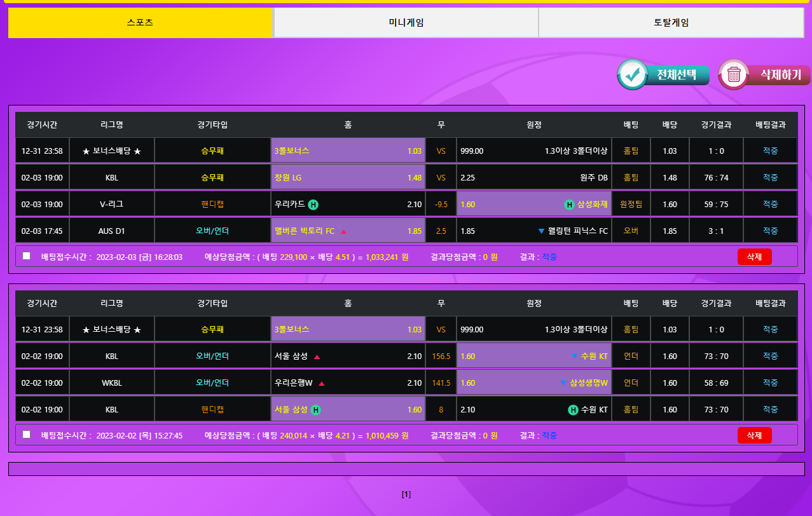This screenshot has width=812, height=516.
Task: Select the 수원 KT under 1.60 odds cell
Action: (x=533, y=356)
